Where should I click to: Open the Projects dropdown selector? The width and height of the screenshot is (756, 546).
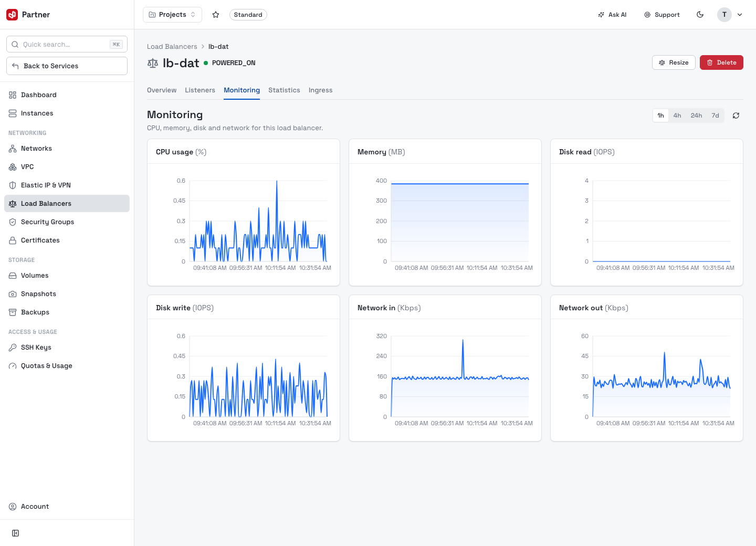pyautogui.click(x=172, y=15)
